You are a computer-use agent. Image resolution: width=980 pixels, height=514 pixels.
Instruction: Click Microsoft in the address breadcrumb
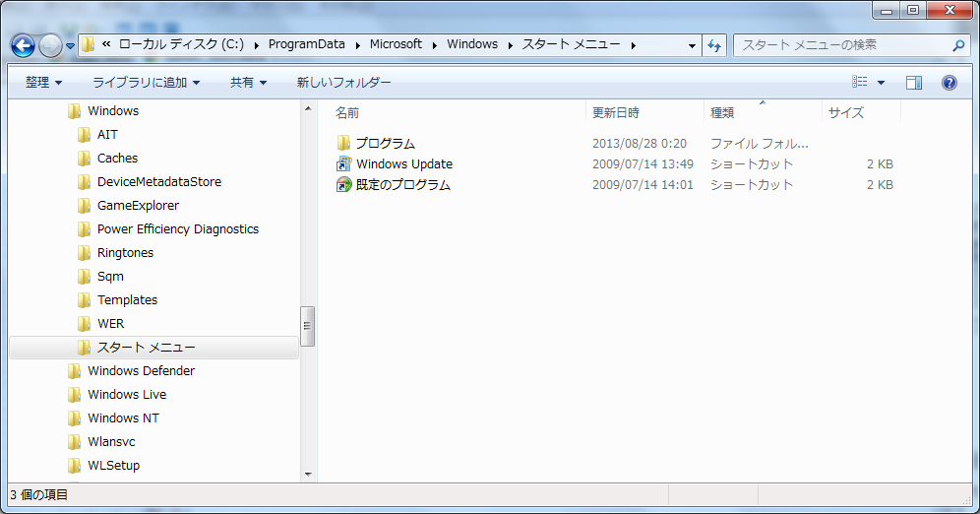tap(396, 44)
